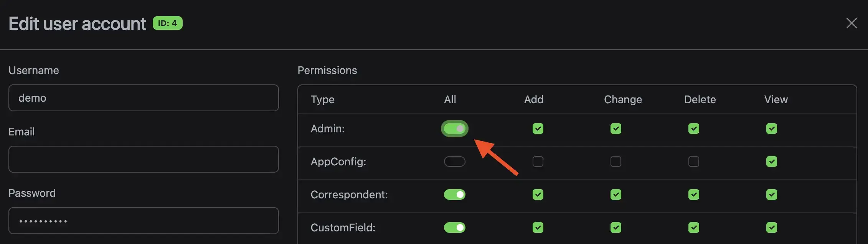Turn off Correspondent All permissions switch
Image resolution: width=868 pixels, height=244 pixels.
click(x=455, y=195)
